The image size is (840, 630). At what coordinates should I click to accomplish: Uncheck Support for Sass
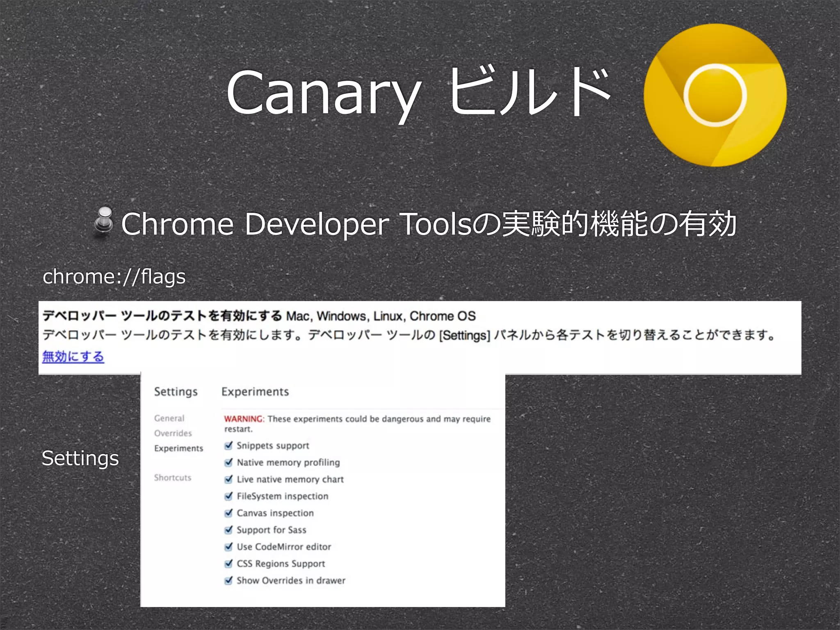(229, 530)
